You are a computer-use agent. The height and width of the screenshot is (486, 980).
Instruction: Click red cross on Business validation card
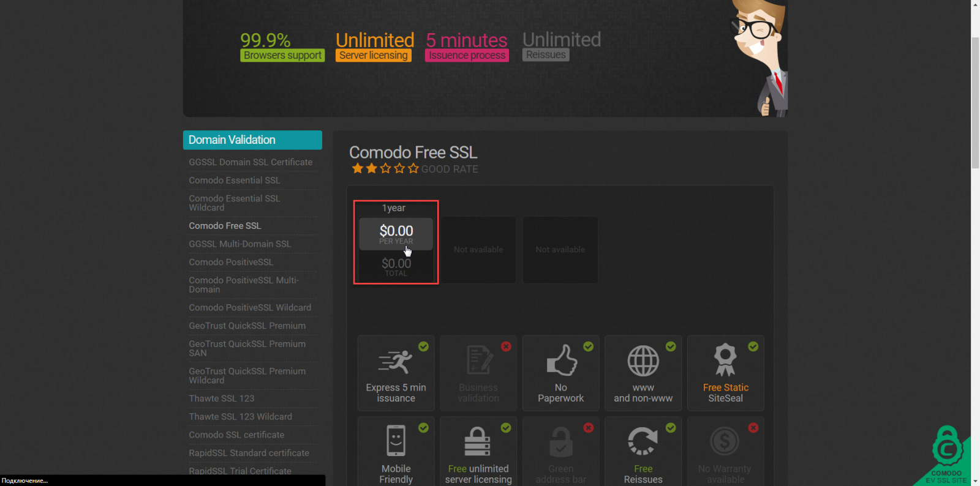tap(506, 346)
